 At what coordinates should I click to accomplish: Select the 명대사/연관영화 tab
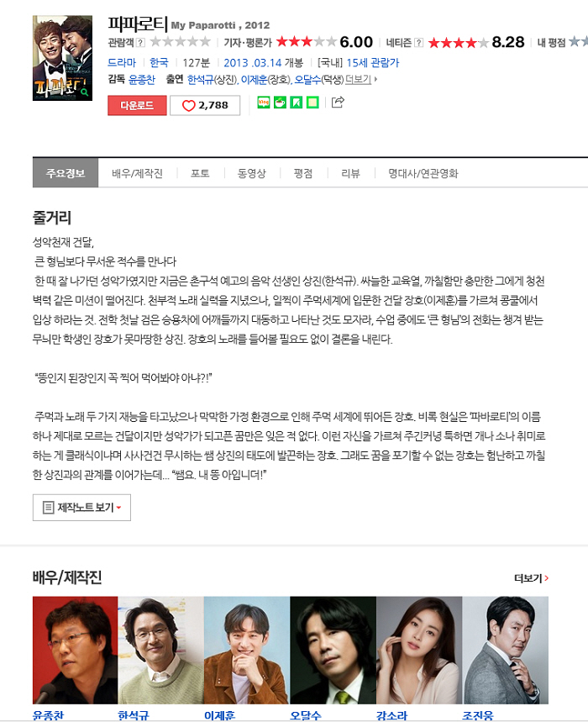[423, 174]
